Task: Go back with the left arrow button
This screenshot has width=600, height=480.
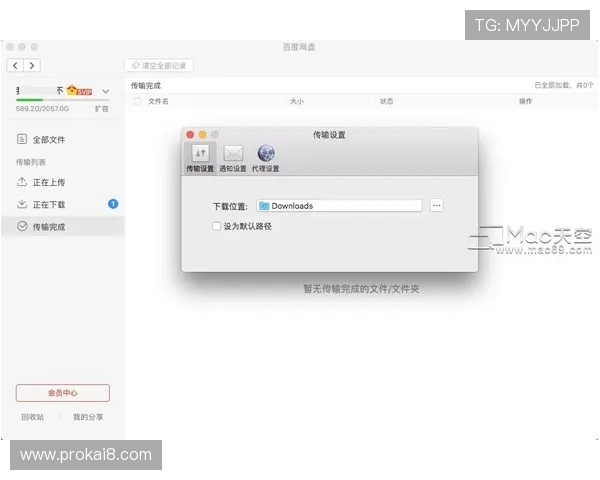Action: click(x=15, y=65)
